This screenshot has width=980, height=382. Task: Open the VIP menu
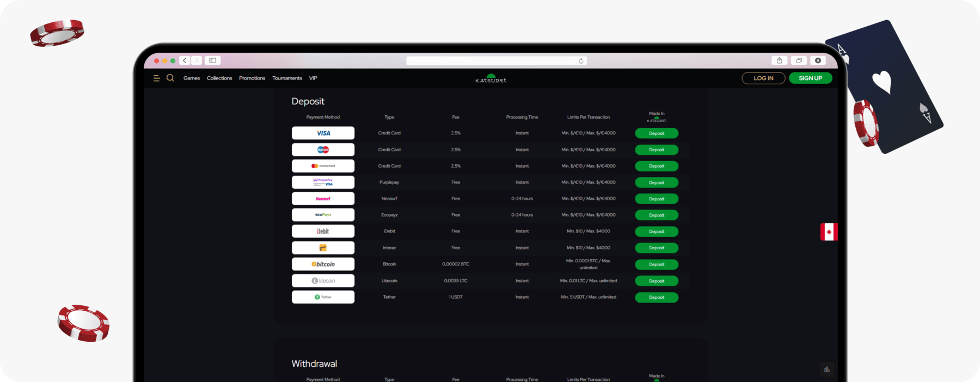[313, 78]
